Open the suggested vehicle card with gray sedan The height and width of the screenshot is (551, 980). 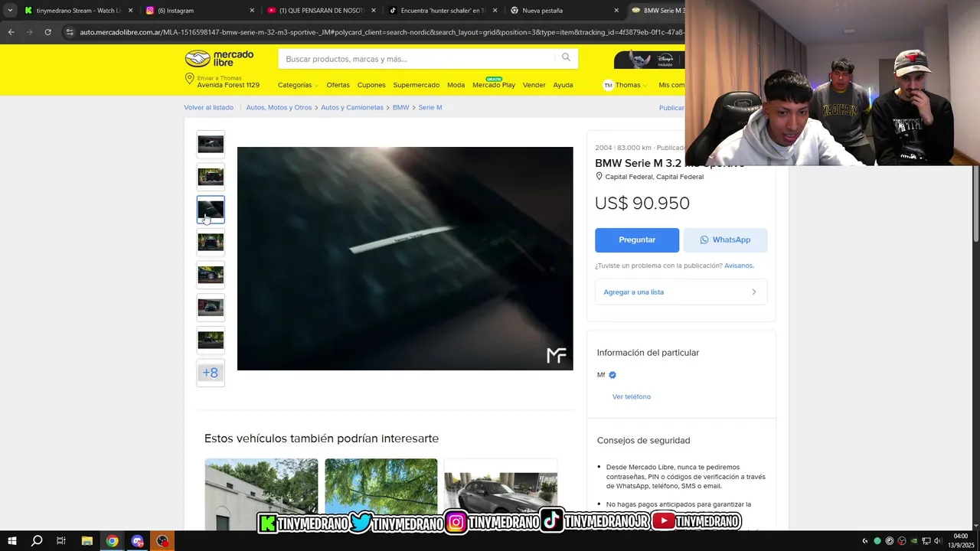coord(501,494)
